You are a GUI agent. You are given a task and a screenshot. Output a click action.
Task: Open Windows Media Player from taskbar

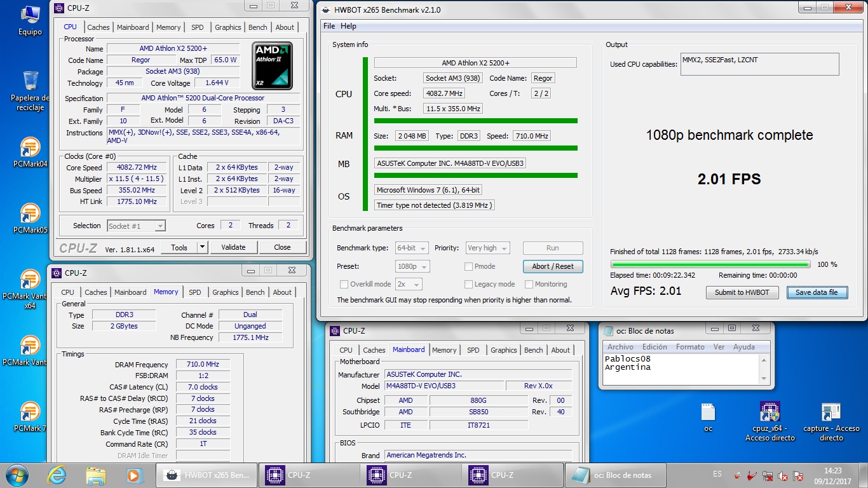click(x=133, y=475)
